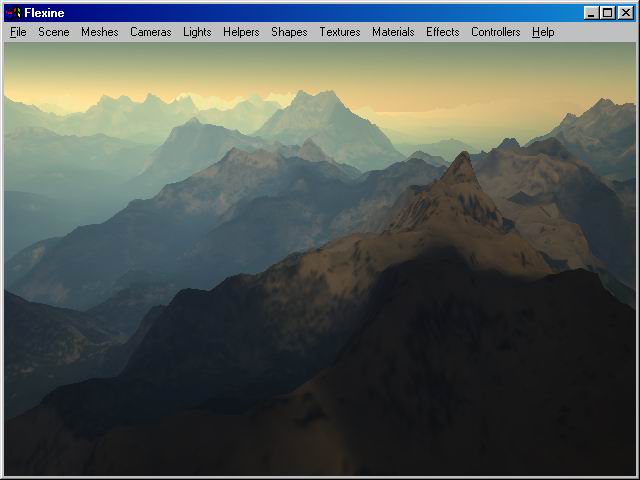The height and width of the screenshot is (480, 640).
Task: Open the Effects menu
Action: [442, 32]
